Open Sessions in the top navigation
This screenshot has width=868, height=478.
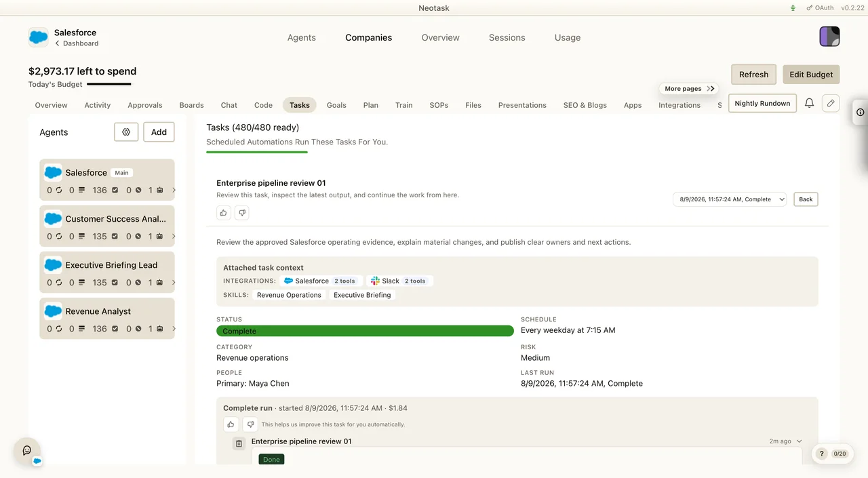click(x=507, y=38)
